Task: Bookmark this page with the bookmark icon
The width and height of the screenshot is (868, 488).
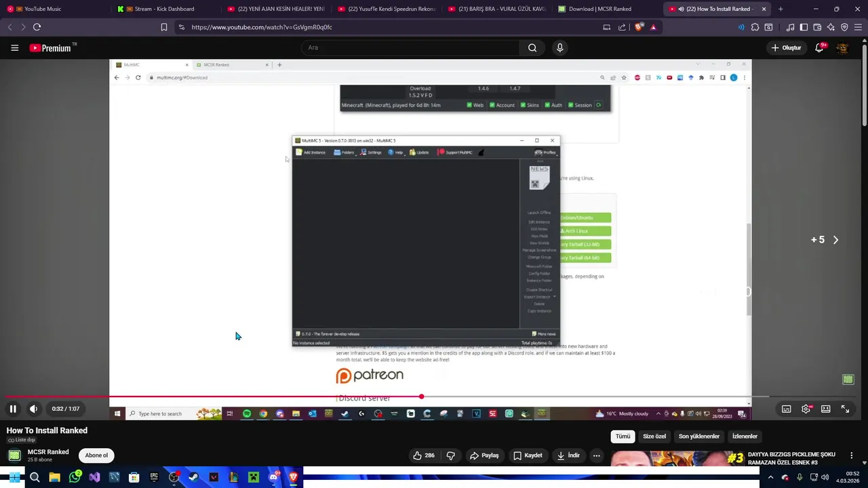Action: (x=164, y=27)
